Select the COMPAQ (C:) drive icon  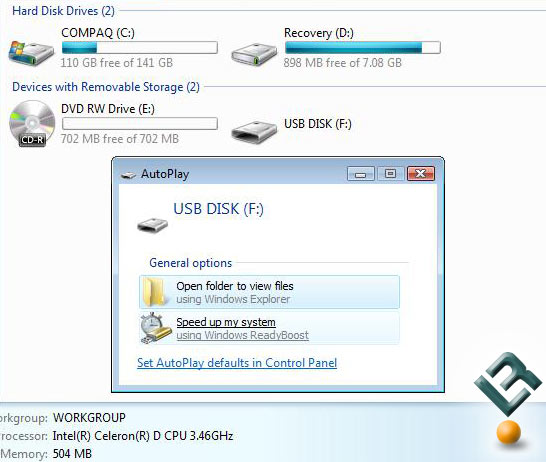[x=31, y=53]
